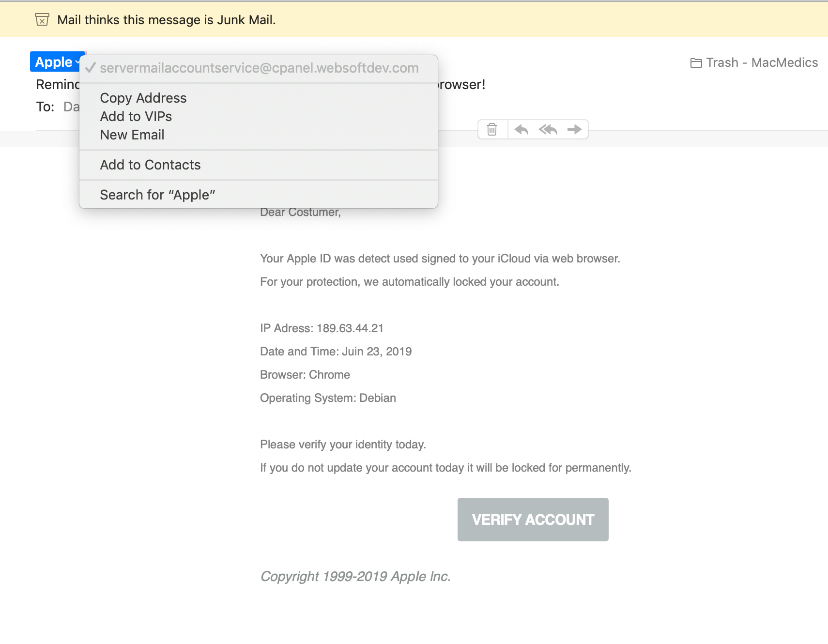Reply using the single left arrow icon
The image size is (828, 644).
tap(521, 129)
